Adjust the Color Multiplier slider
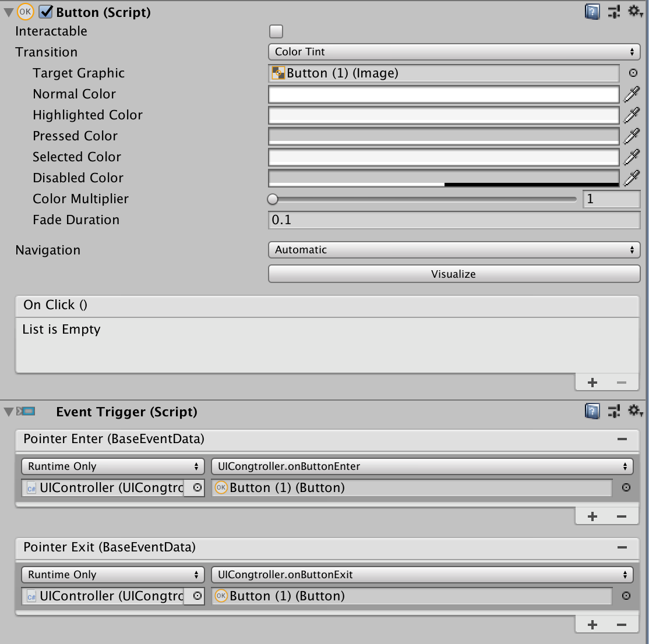The image size is (649, 644). pos(273,199)
